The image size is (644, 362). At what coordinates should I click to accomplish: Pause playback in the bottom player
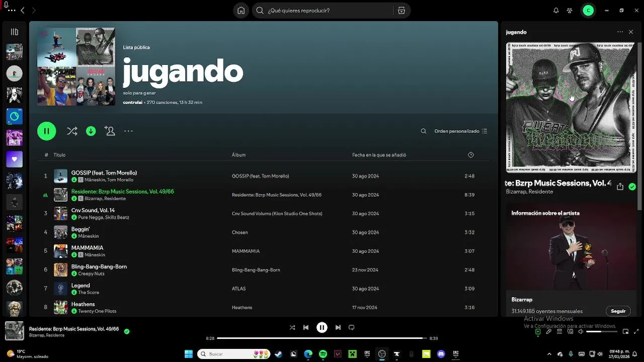[322, 327]
